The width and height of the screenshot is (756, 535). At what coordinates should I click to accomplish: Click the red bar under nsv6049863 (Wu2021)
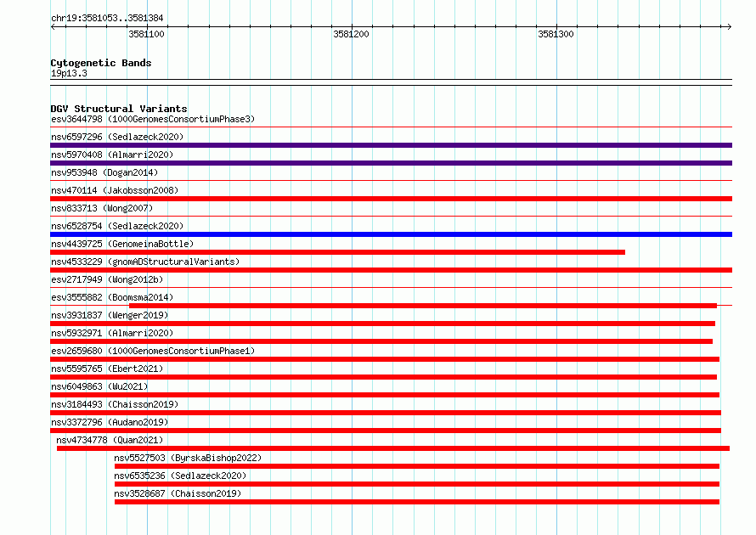click(385, 395)
